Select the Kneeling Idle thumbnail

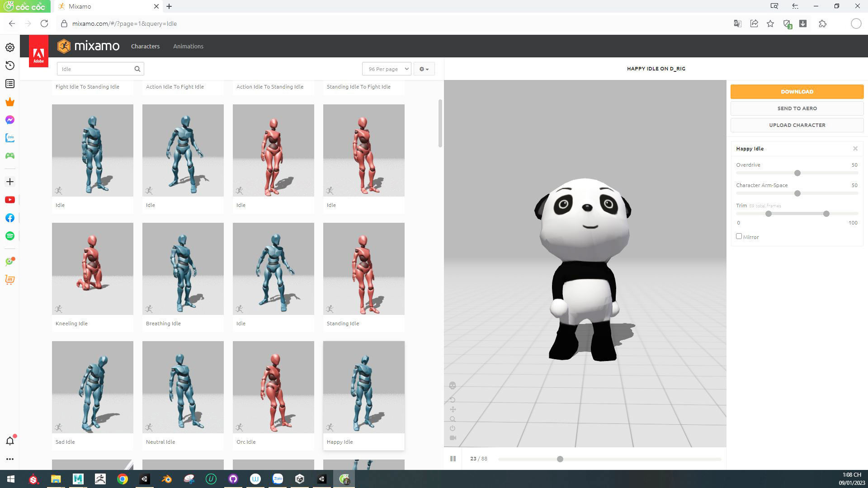pos(93,269)
